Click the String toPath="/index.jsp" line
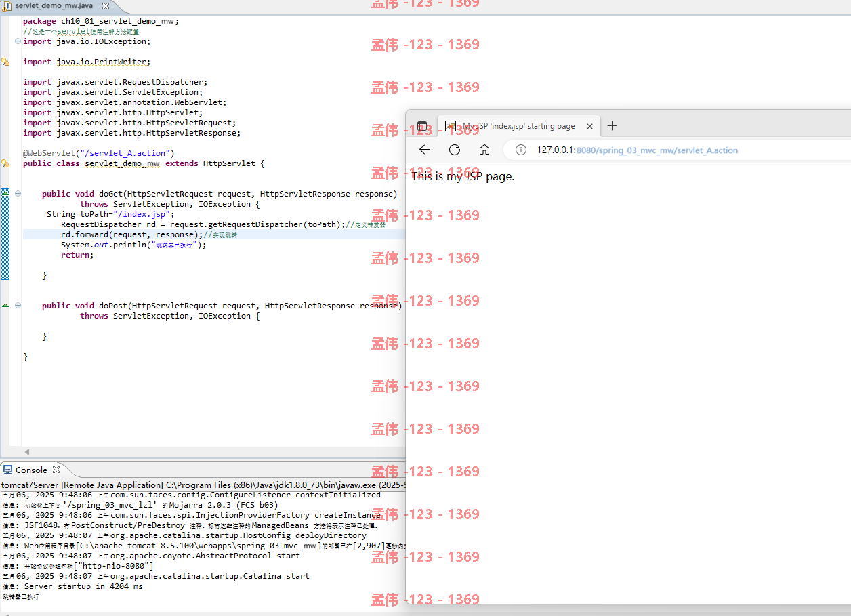Screen dimensions: 851x616 pyautogui.click(x=110, y=214)
